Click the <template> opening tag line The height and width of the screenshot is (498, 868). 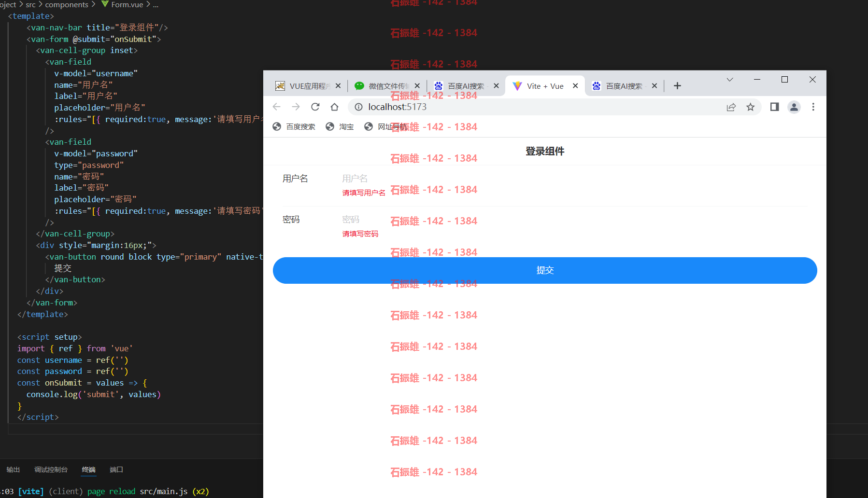coord(31,16)
